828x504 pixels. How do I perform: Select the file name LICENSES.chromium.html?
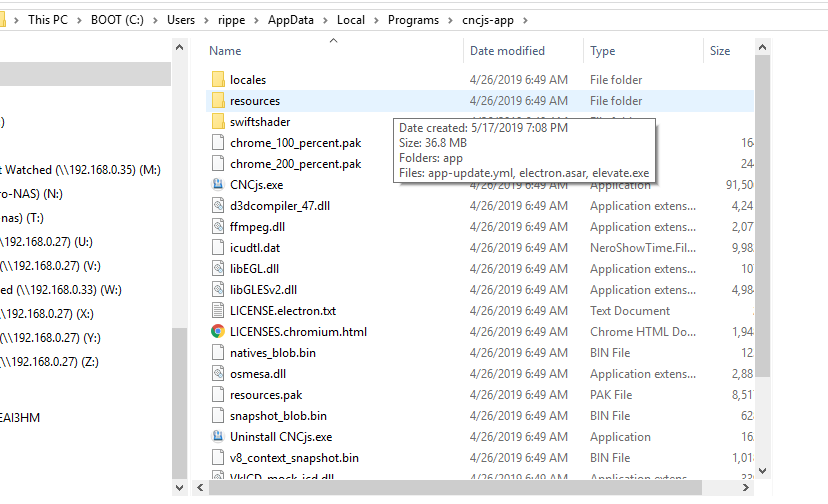(x=298, y=332)
